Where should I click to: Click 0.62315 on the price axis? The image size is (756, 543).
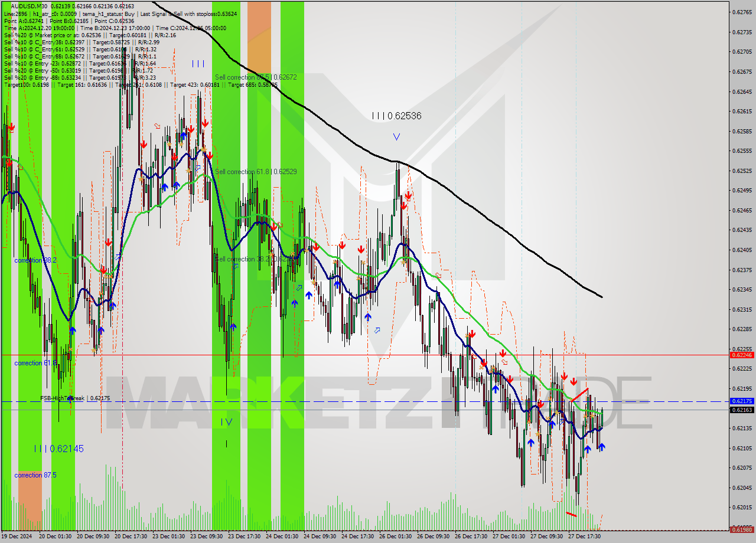[742, 309]
